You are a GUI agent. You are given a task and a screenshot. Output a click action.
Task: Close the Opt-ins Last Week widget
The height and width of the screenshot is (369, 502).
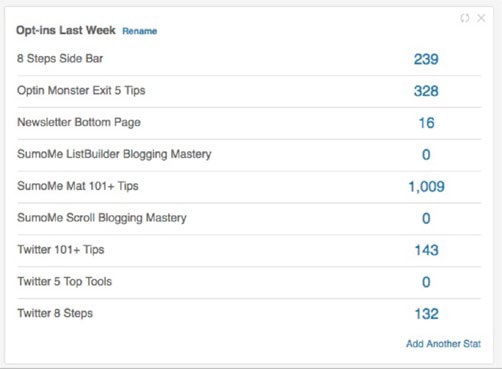[481, 18]
